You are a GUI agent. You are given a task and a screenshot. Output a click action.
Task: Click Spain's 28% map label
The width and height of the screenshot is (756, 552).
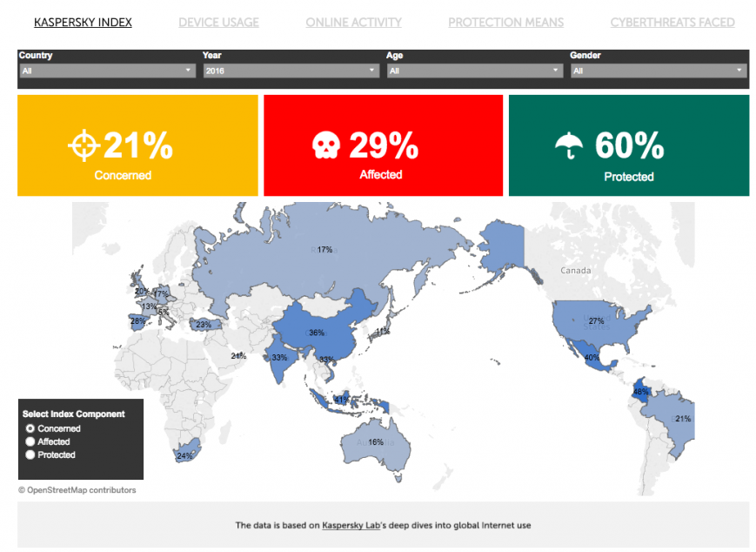(138, 321)
